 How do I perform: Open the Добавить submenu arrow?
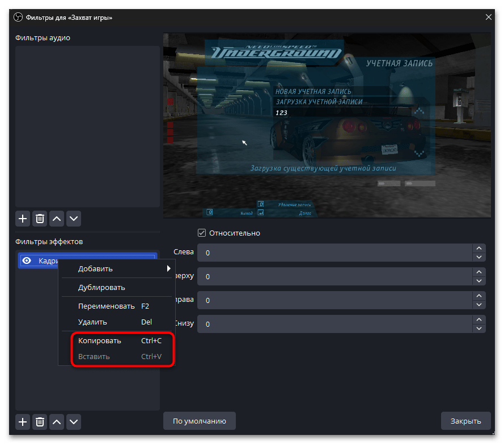click(169, 268)
